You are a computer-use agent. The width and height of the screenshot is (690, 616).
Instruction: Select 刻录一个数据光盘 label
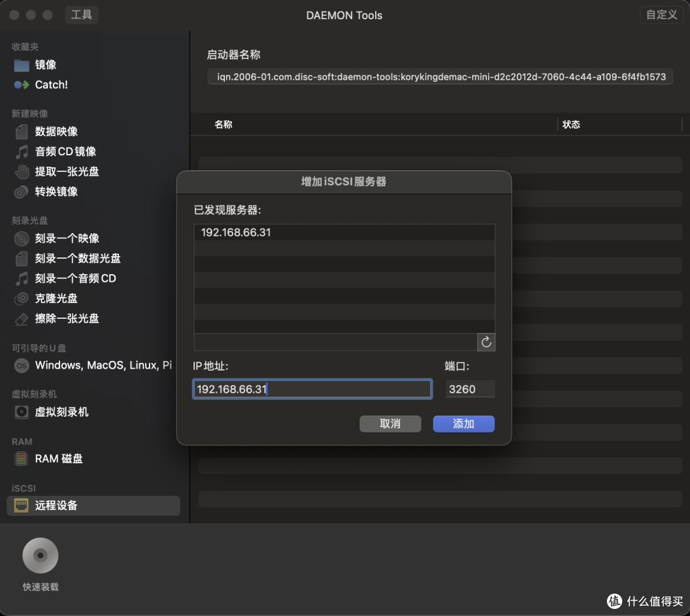click(78, 259)
